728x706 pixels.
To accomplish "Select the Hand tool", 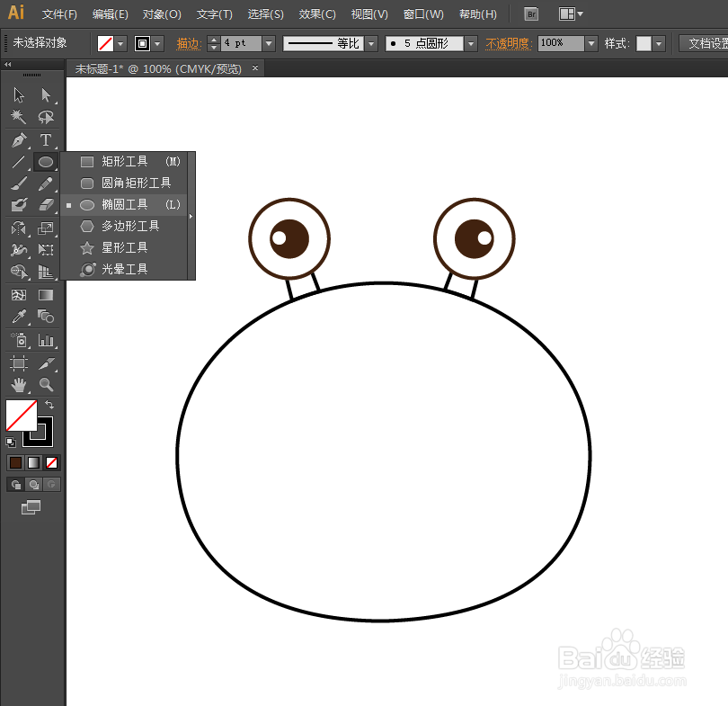I will point(19,385).
